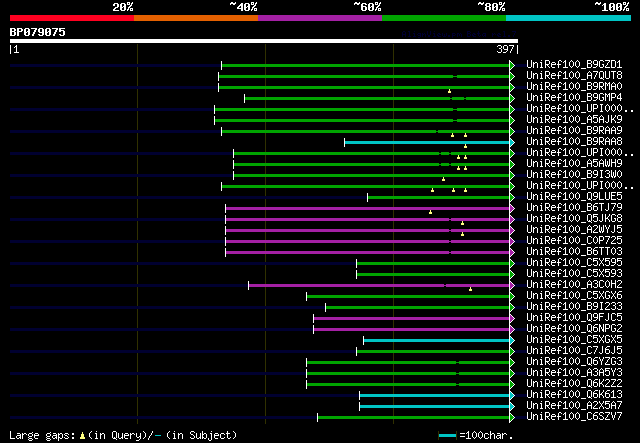Click the green ~80% legend segment
The height and width of the screenshot is (443, 640).
click(x=444, y=18)
